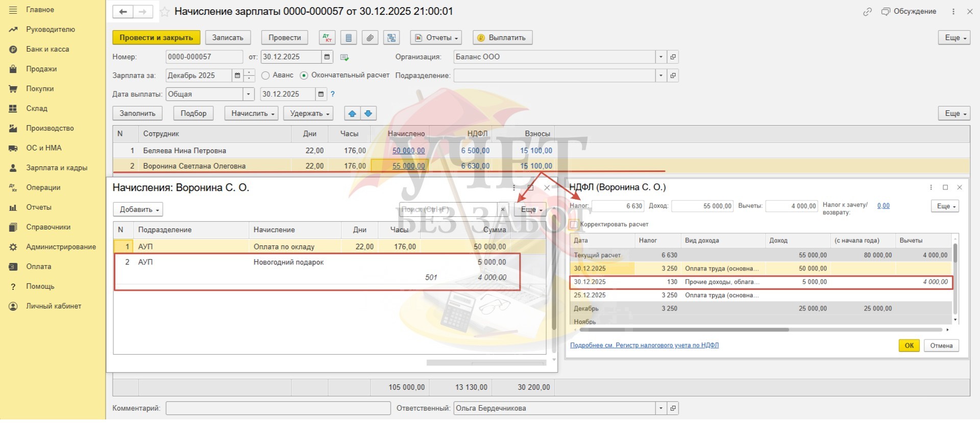The width and height of the screenshot is (980, 423).
Task: Expand the Организация dropdown list
Action: 660,57
